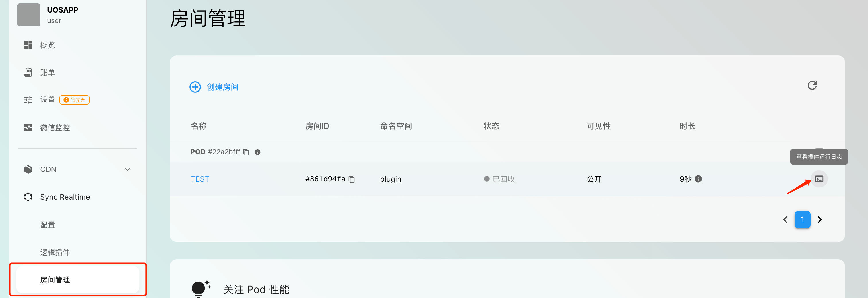Open the TEST room link
Viewport: 868px width, 298px height.
200,179
